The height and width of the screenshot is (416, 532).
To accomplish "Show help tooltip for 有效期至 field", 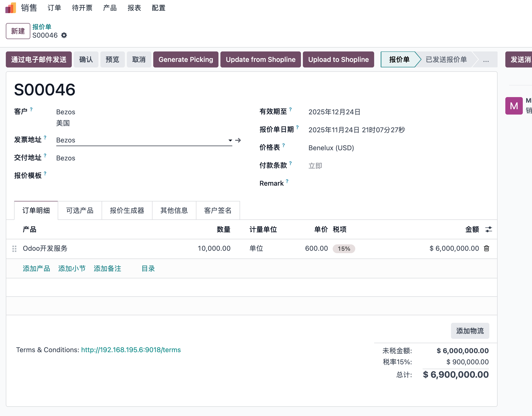I will coord(290,109).
